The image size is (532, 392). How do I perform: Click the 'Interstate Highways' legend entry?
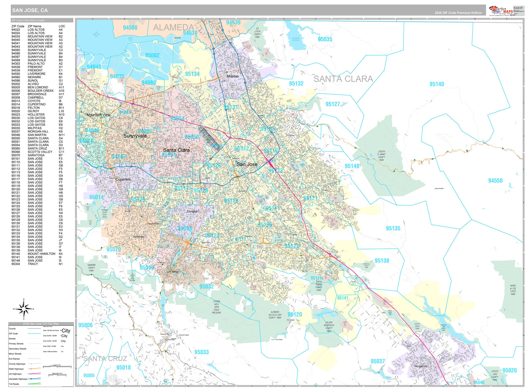[24, 379]
